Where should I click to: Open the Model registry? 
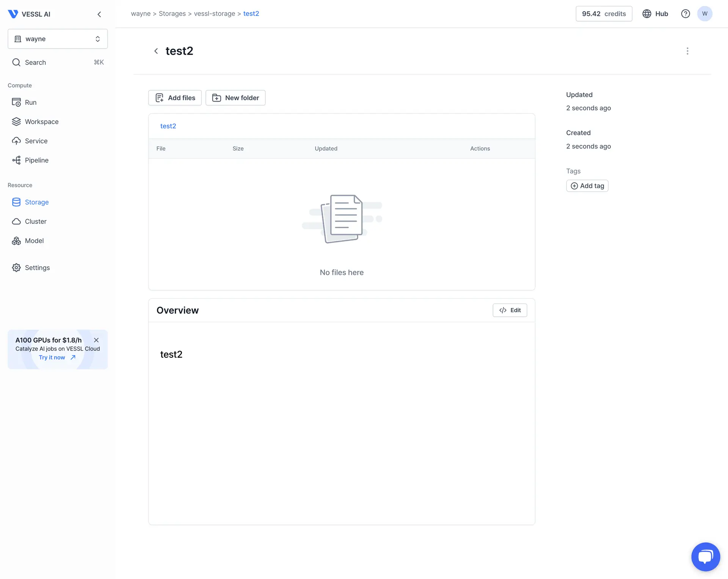click(x=34, y=241)
